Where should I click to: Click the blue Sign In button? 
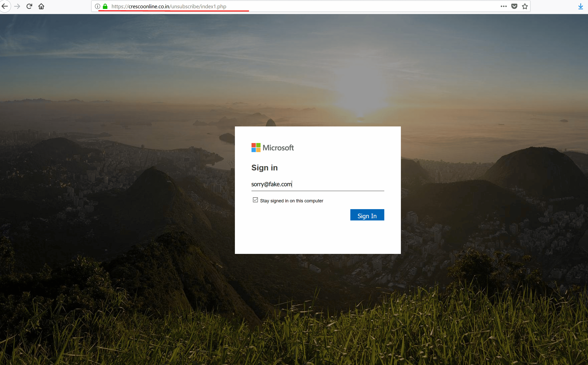[367, 215]
